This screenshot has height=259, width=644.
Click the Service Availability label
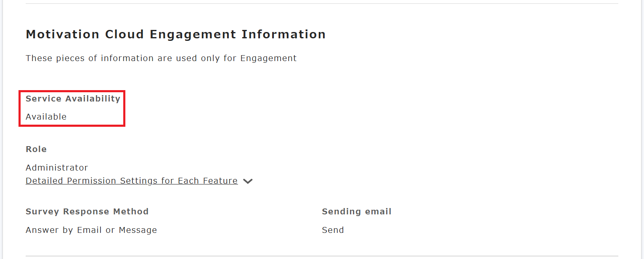tap(73, 99)
